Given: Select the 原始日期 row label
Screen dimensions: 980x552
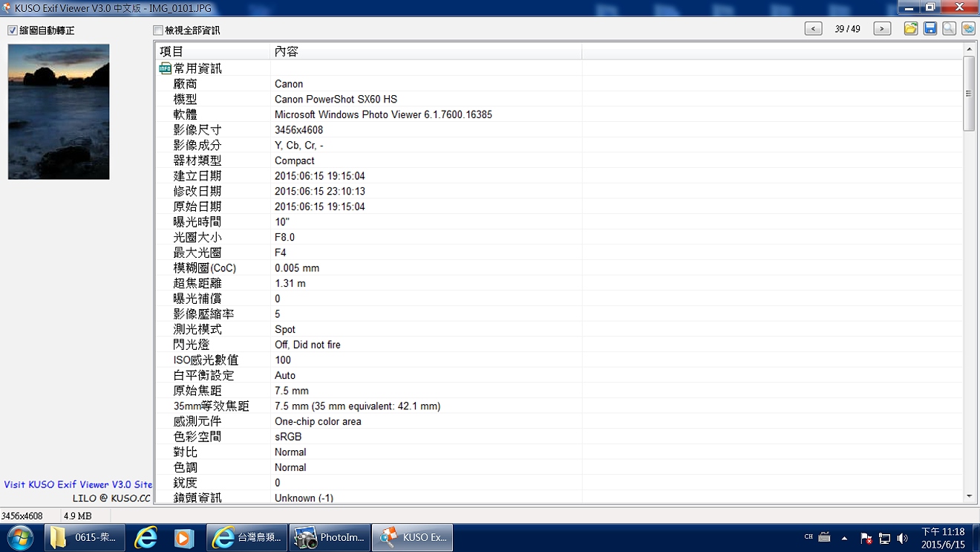Looking at the screenshot, I should tap(197, 207).
